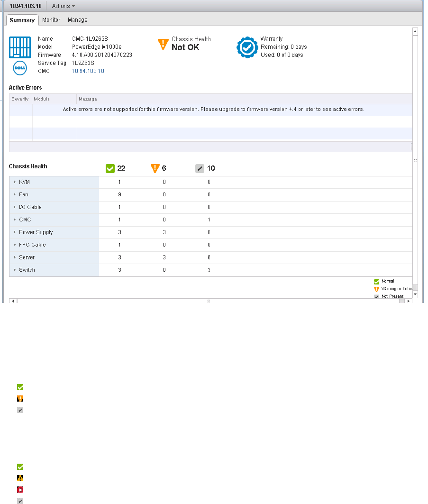Click the yellow triangle warning icon below panel
Viewport: 428px width, 504px height.
pos(20,478)
